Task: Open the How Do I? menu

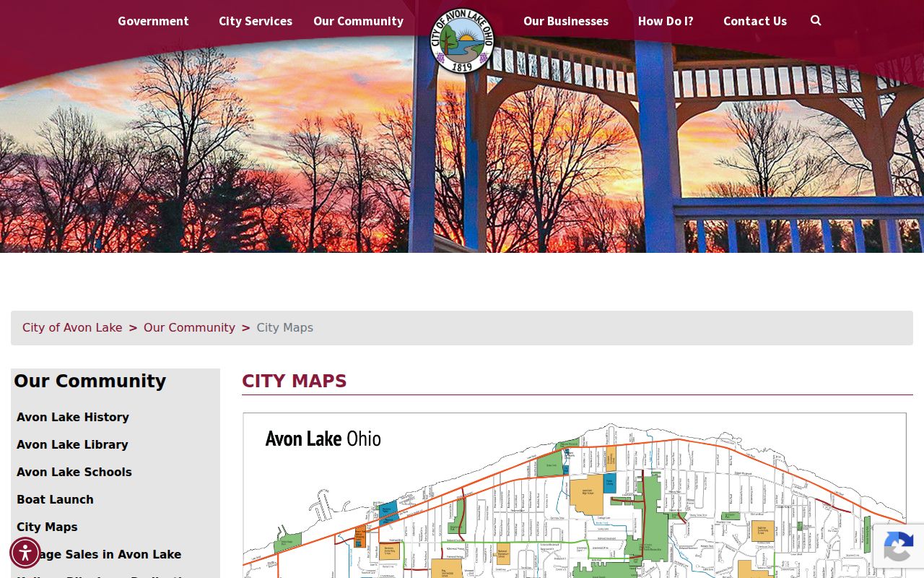Action: 666,21
